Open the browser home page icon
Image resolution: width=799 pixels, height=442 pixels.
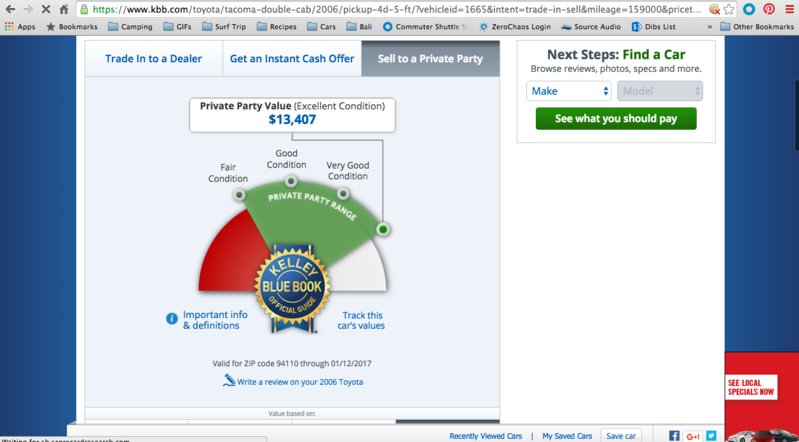64,9
